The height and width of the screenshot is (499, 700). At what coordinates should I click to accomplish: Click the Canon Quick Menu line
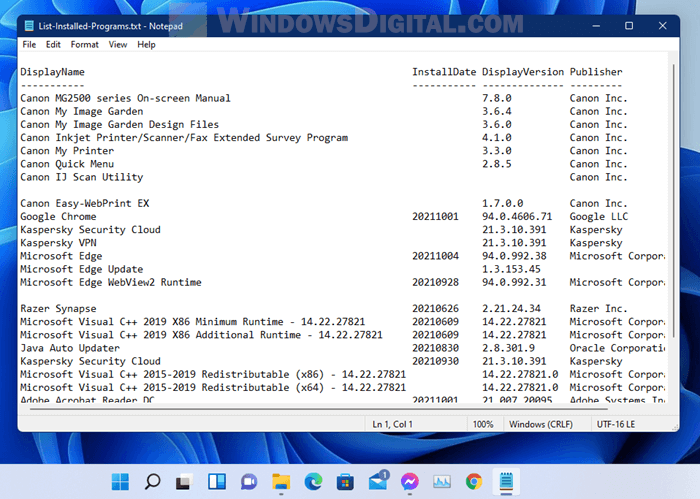point(67,164)
